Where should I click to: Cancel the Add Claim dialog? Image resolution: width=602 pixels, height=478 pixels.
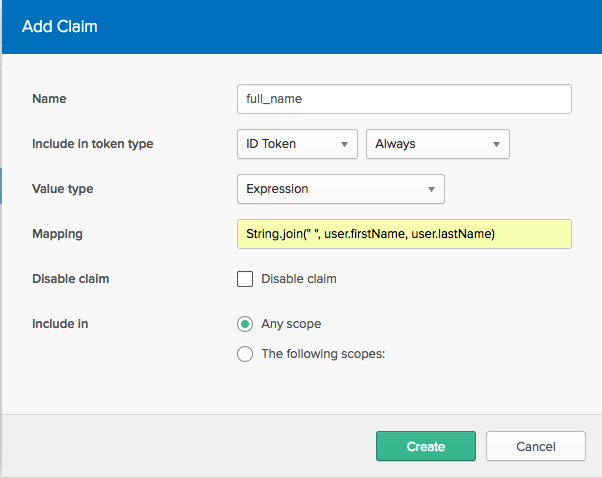click(x=535, y=446)
